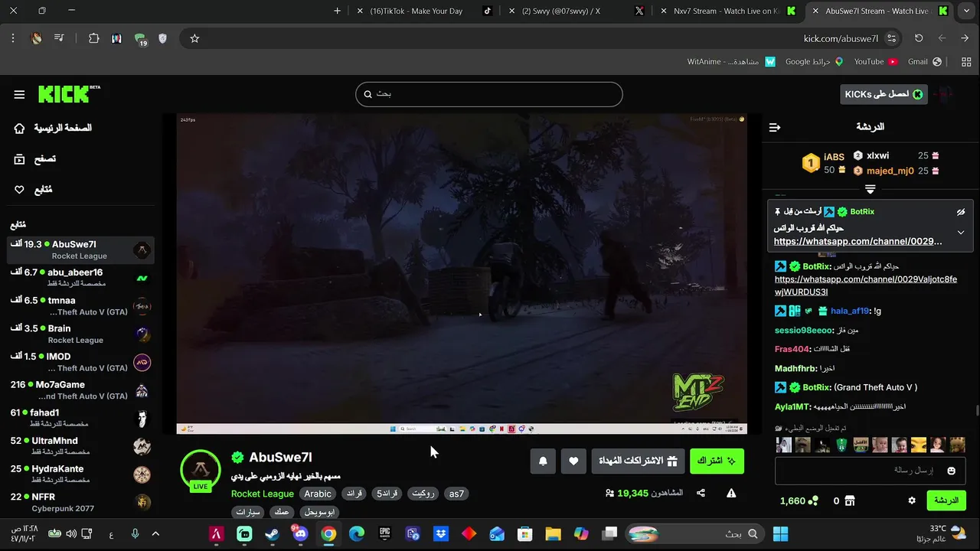Open abu_abeer16 channel in sidebar

pyautogui.click(x=80, y=277)
